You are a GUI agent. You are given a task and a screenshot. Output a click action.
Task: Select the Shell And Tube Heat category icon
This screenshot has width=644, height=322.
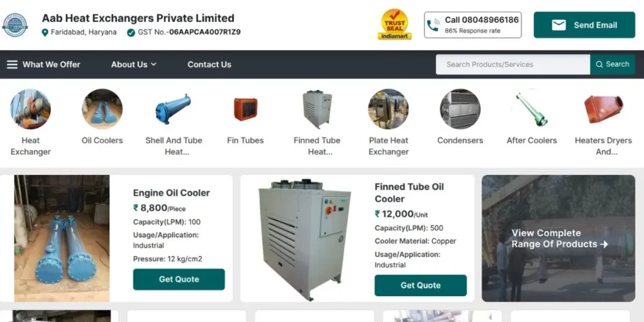point(174,109)
